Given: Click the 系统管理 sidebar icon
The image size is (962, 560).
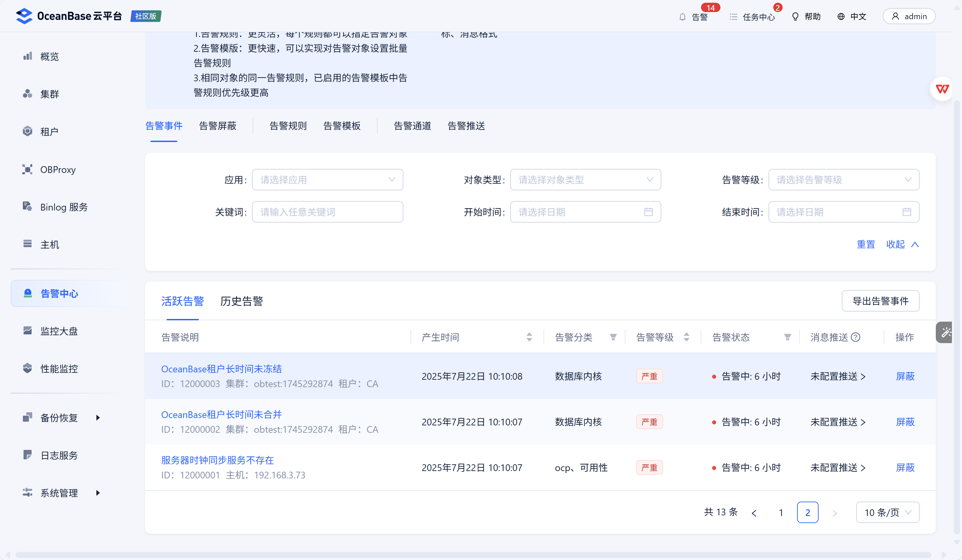Looking at the screenshot, I should 28,493.
